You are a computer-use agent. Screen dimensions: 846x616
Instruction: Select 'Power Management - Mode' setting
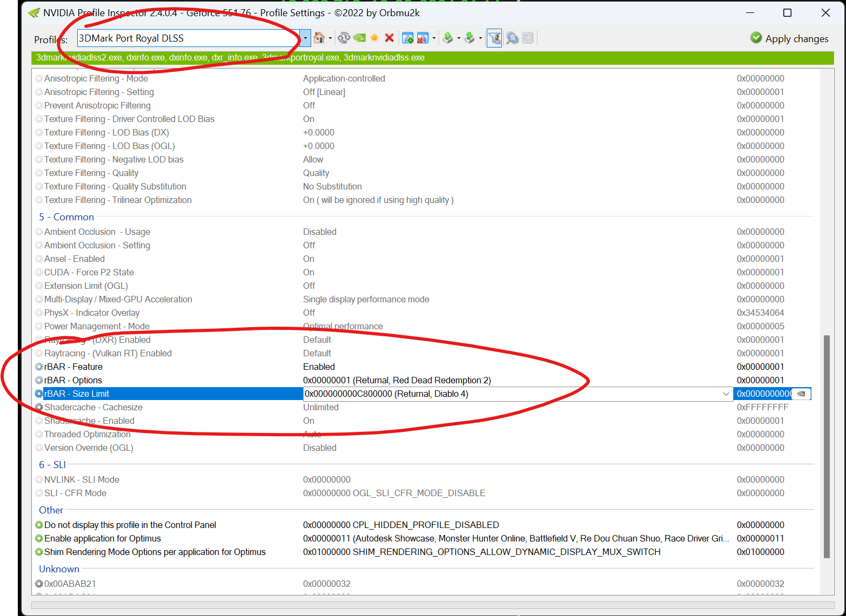(97, 327)
